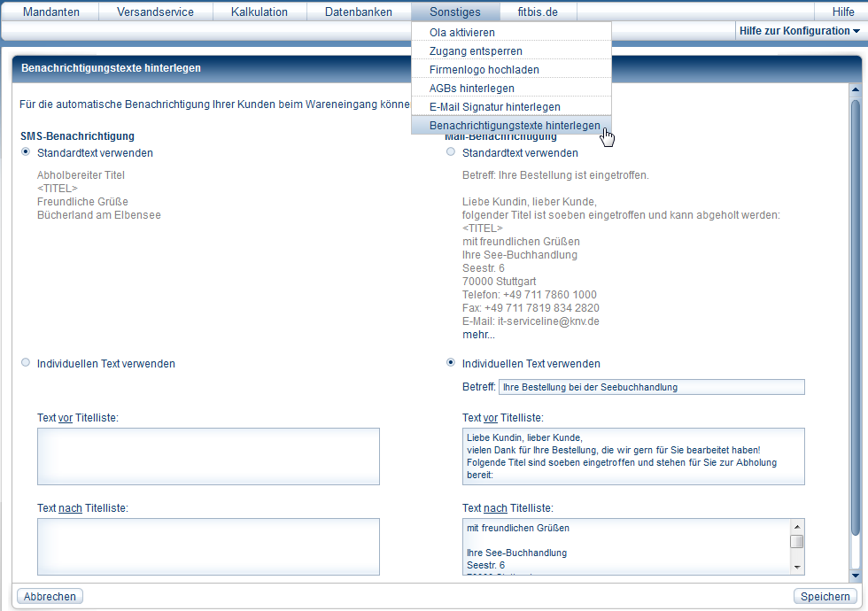Image resolution: width=868 pixels, height=611 pixels.
Task: Choose Mail 'Standardtext verwenden' radio option
Action: pyautogui.click(x=451, y=152)
